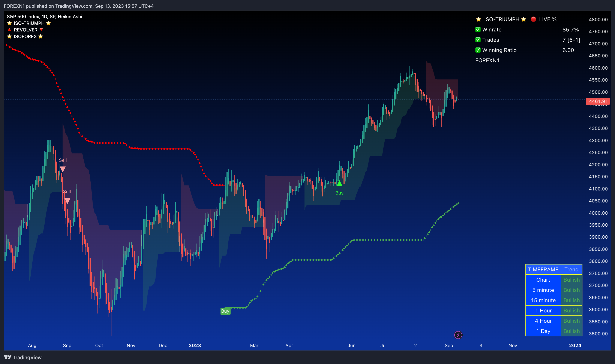This screenshot has height=364, width=615.
Task: Click the Jun label on time axis
Action: pyautogui.click(x=351, y=345)
